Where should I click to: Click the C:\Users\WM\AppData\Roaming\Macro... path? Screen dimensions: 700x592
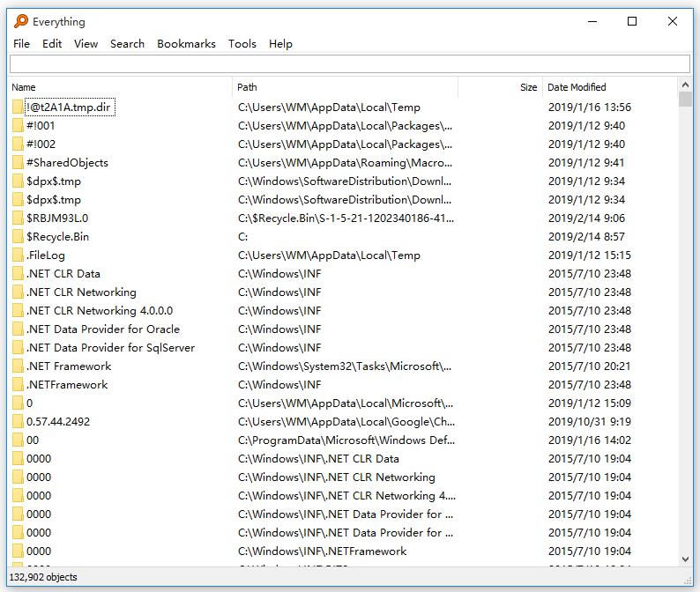tap(345, 163)
